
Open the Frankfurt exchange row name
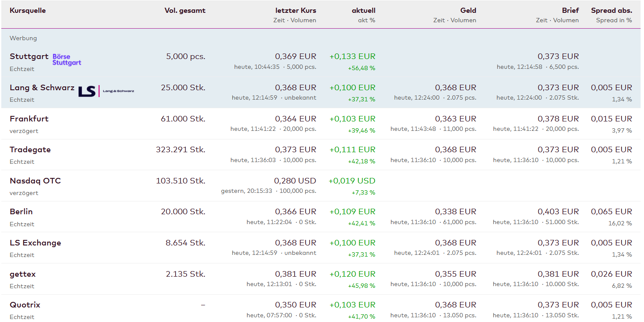(x=29, y=118)
